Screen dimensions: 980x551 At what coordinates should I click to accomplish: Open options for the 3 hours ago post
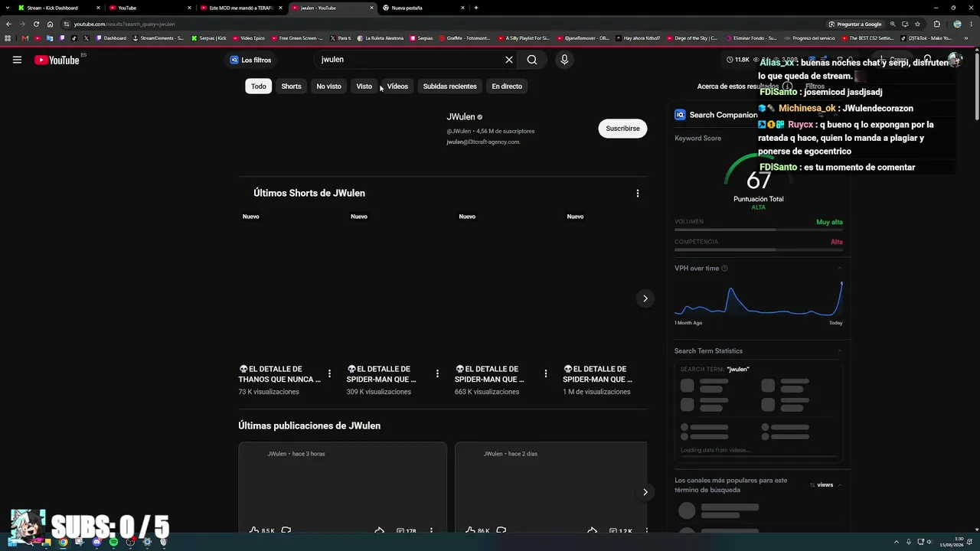click(431, 530)
